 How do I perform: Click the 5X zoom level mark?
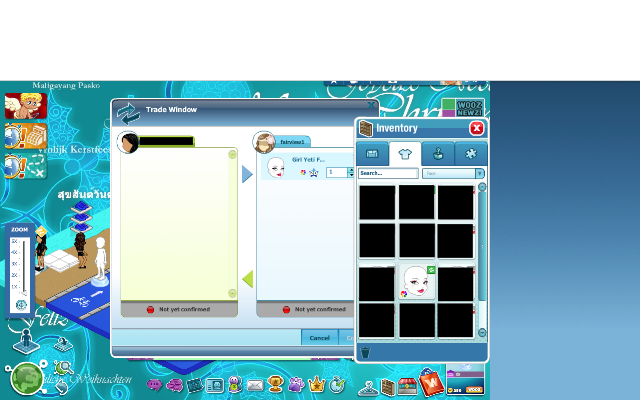point(14,241)
